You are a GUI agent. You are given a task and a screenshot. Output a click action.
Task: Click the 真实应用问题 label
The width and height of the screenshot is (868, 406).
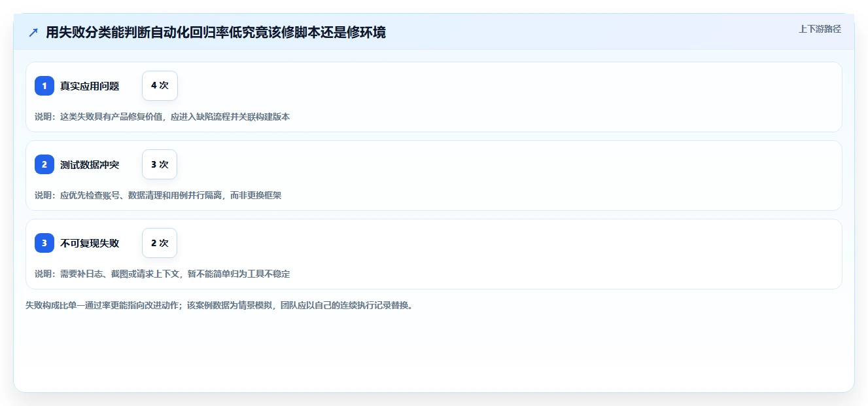click(90, 86)
